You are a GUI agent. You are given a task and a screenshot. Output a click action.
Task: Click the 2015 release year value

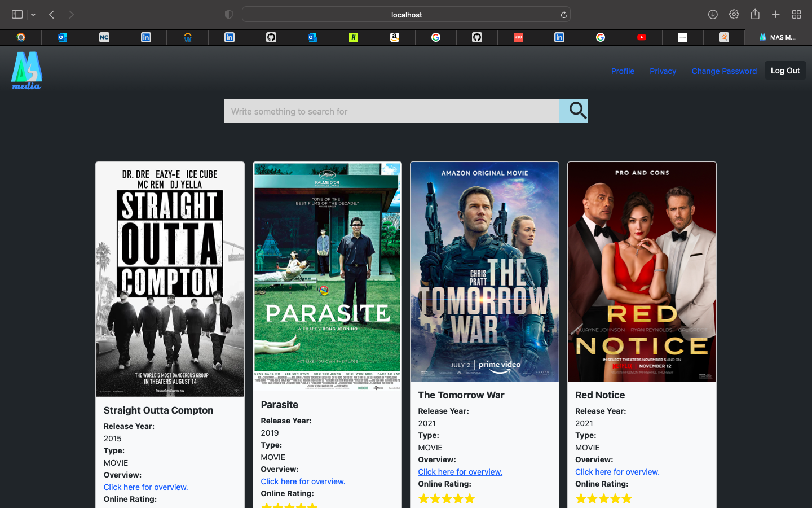[x=112, y=439]
